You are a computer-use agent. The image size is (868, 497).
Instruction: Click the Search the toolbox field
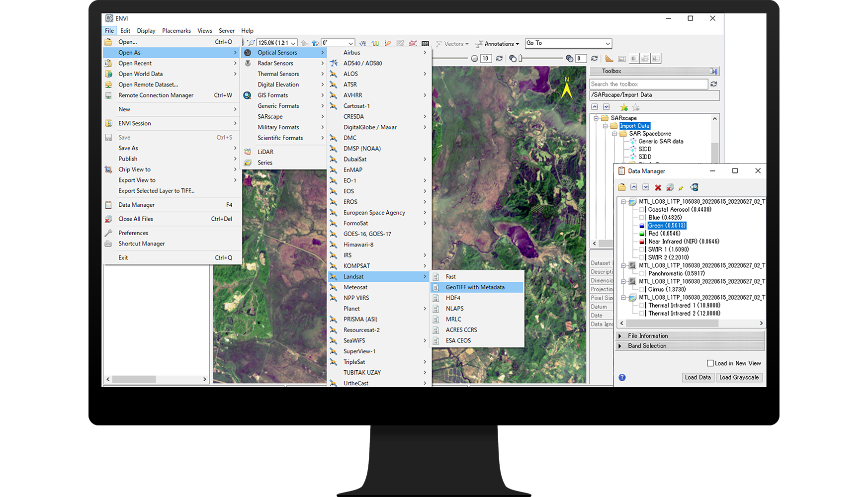[648, 84]
